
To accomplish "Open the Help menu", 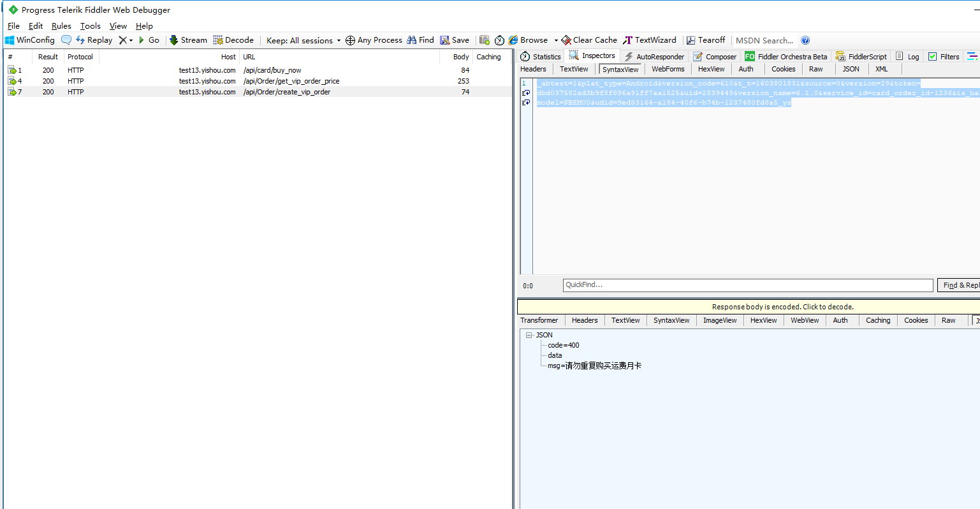I will (x=144, y=26).
